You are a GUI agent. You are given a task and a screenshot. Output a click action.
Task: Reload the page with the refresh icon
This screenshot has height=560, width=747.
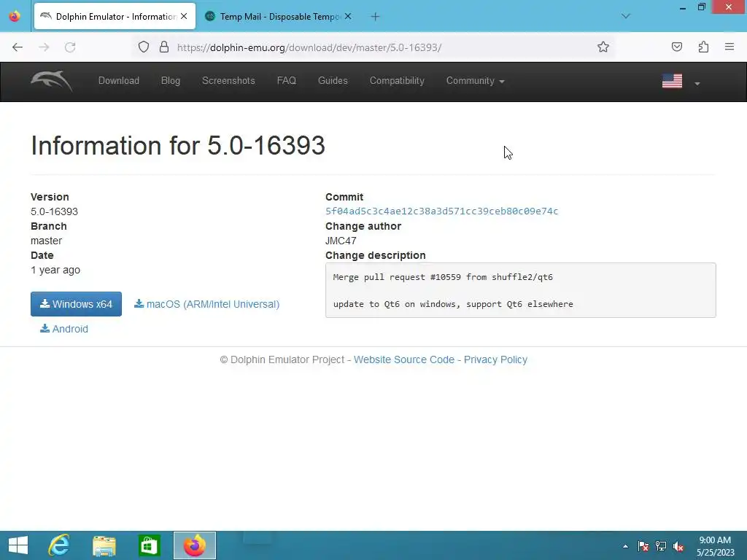coord(70,47)
